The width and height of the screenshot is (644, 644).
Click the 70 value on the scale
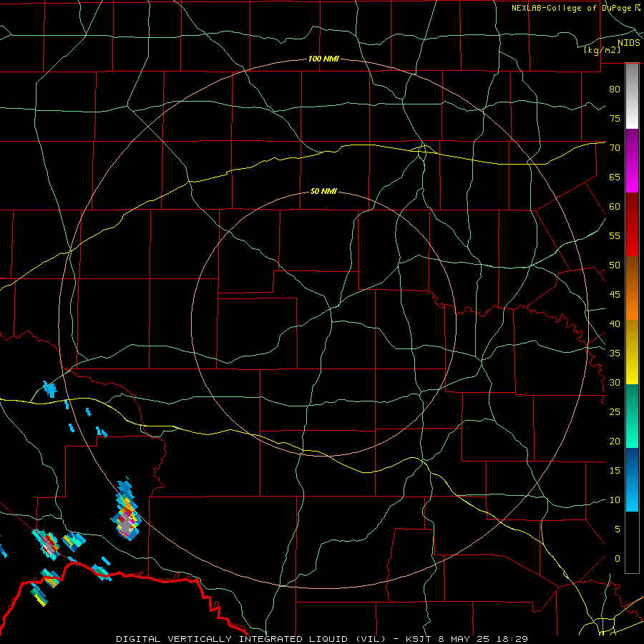615,148
